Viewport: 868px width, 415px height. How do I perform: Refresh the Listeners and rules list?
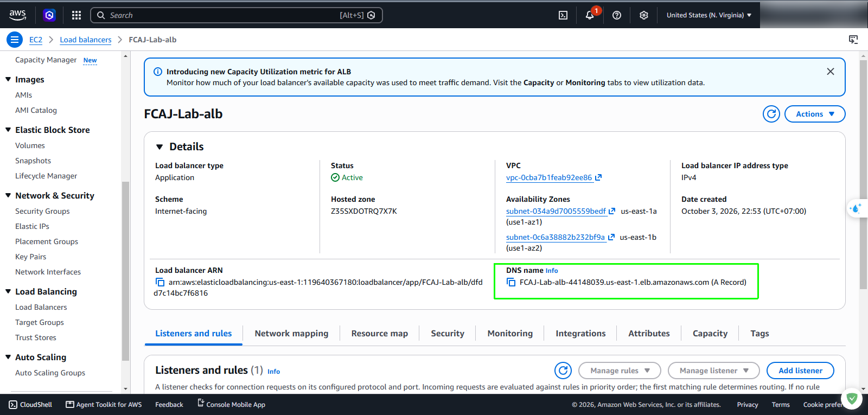[x=563, y=371]
